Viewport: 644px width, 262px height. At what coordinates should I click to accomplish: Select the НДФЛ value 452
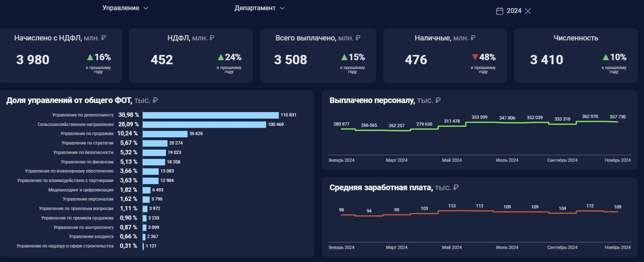tap(162, 60)
